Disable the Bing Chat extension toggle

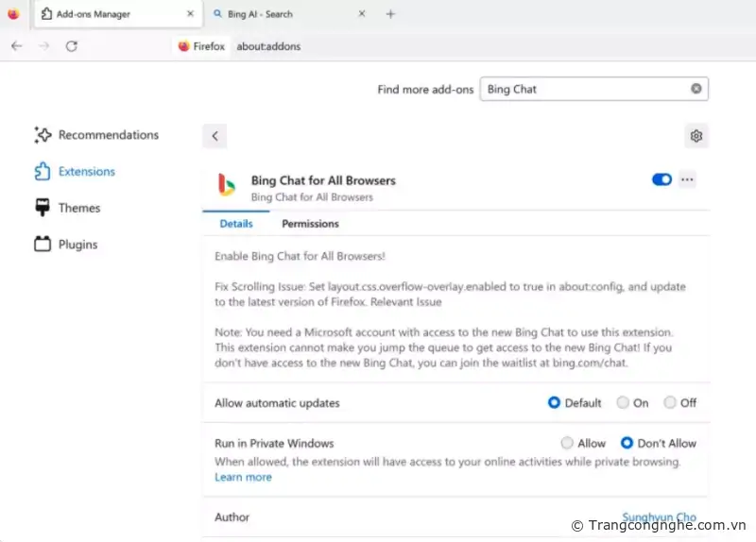[661, 179]
